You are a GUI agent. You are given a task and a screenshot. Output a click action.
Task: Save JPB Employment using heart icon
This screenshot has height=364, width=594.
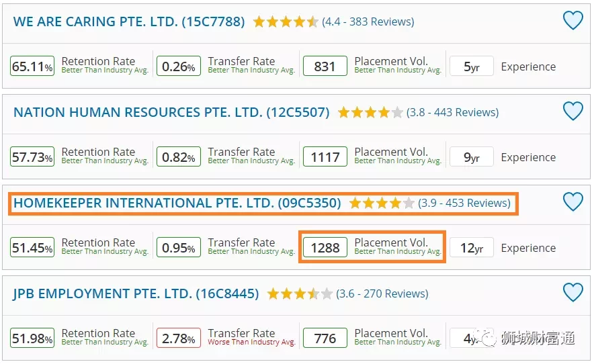(x=572, y=292)
